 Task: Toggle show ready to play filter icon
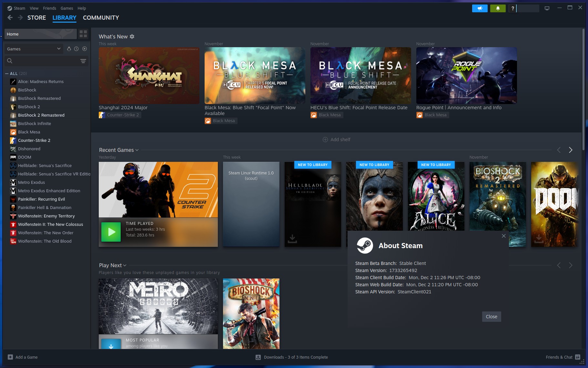click(x=85, y=49)
